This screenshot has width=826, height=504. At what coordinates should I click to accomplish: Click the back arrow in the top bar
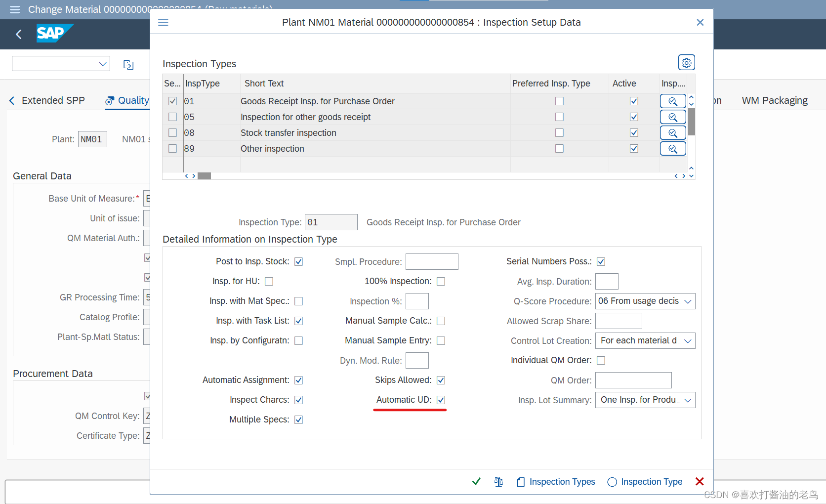coord(18,34)
